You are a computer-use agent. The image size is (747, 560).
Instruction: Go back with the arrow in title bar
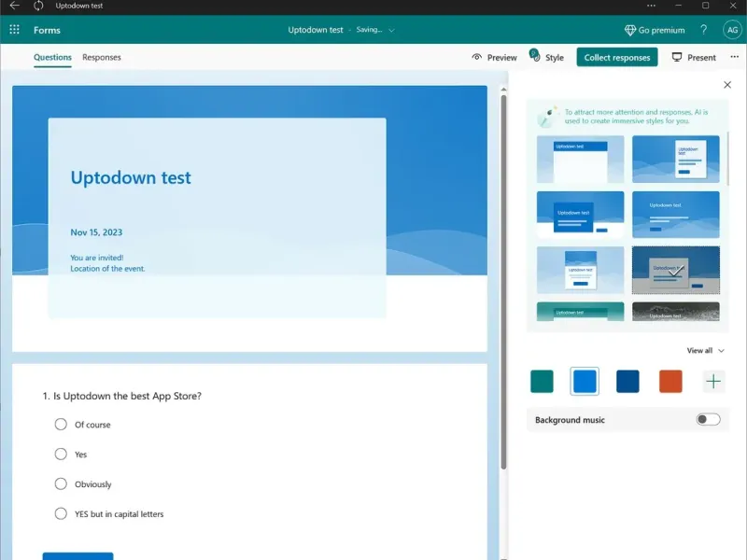(x=14, y=6)
